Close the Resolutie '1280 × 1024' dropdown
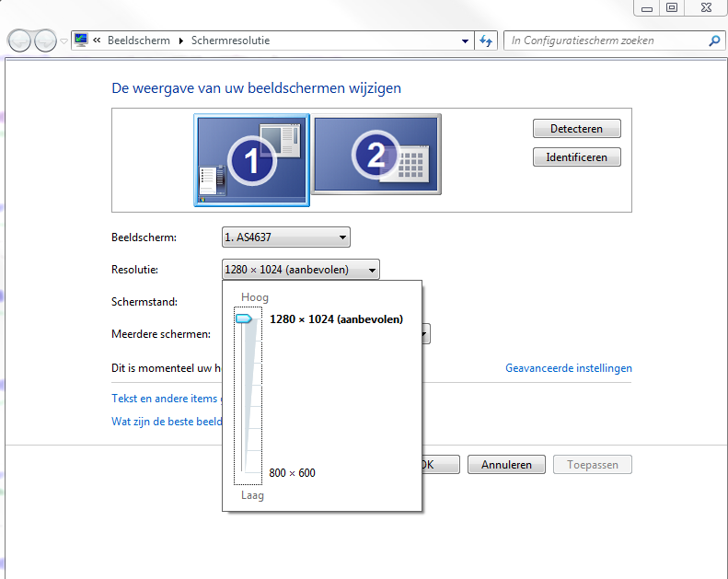728x579 pixels. pos(301,270)
